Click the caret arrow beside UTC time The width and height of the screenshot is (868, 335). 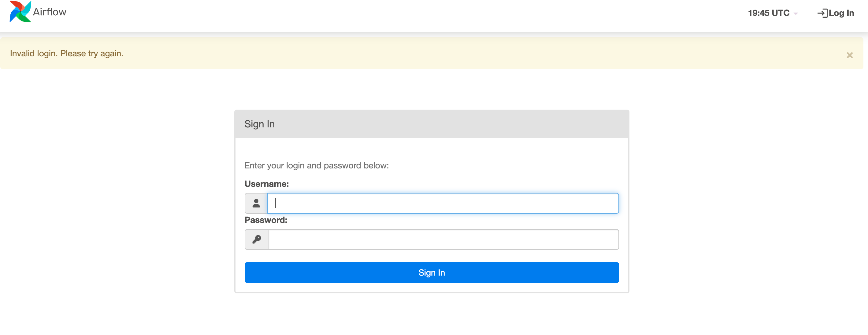[x=796, y=14]
